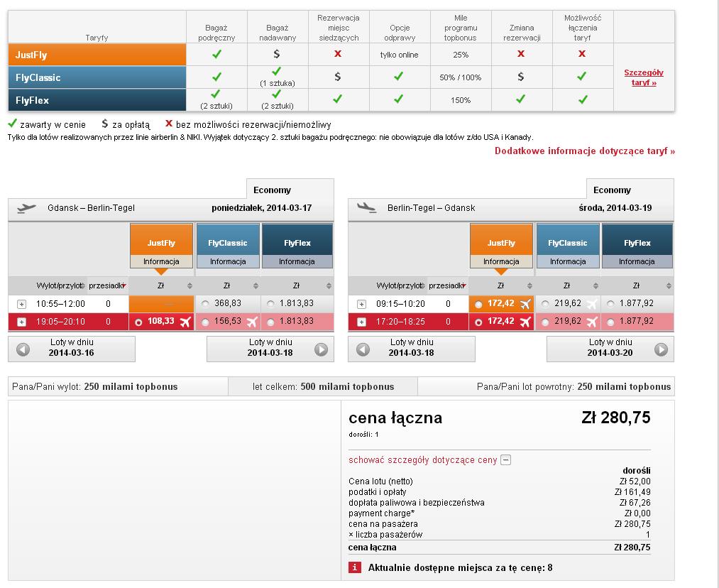
Task: Collapse the price details with the minus icon
Action: click(x=506, y=459)
